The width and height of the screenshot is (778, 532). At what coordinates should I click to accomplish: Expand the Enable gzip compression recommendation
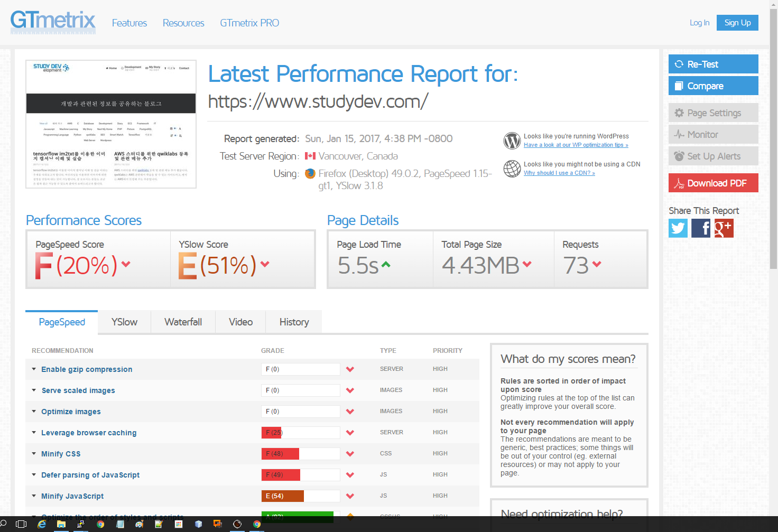coord(87,369)
